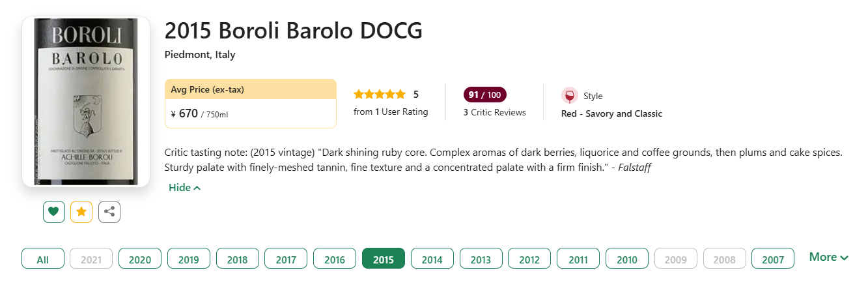Select the 2016 vintage
The height and width of the screenshot is (283, 868).
pos(335,259)
